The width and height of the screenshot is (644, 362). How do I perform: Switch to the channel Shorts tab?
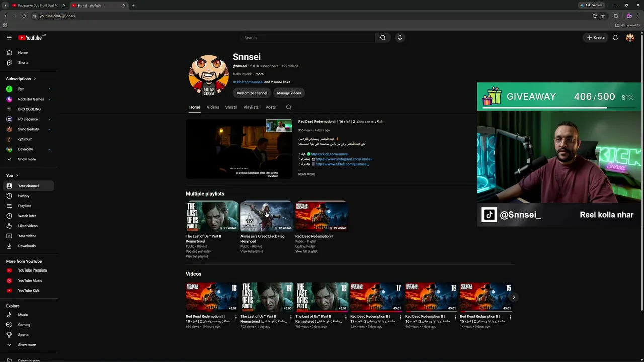[231, 107]
